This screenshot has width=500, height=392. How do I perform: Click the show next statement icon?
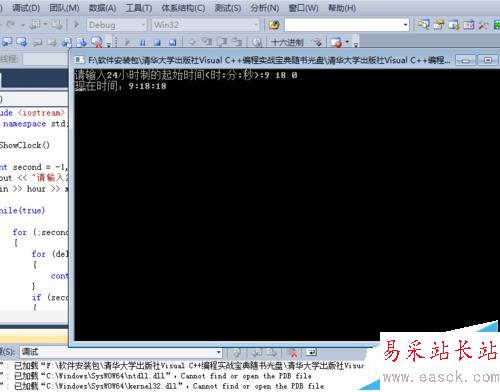192,42
